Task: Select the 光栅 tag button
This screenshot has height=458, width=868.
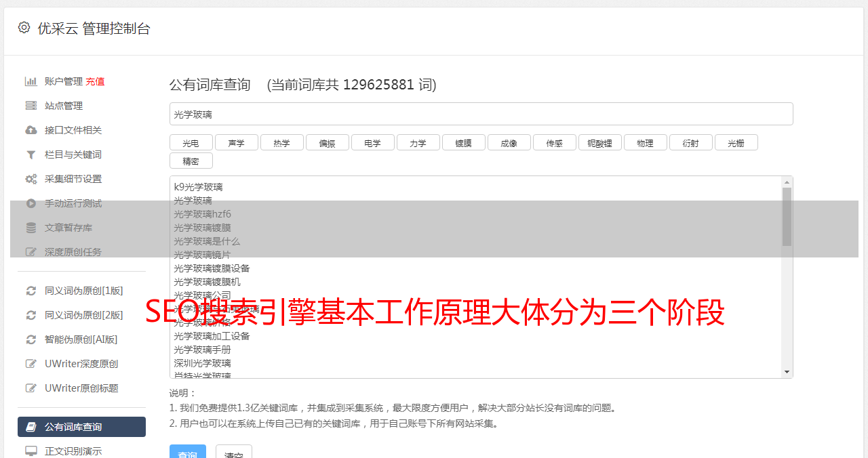Action: click(736, 143)
